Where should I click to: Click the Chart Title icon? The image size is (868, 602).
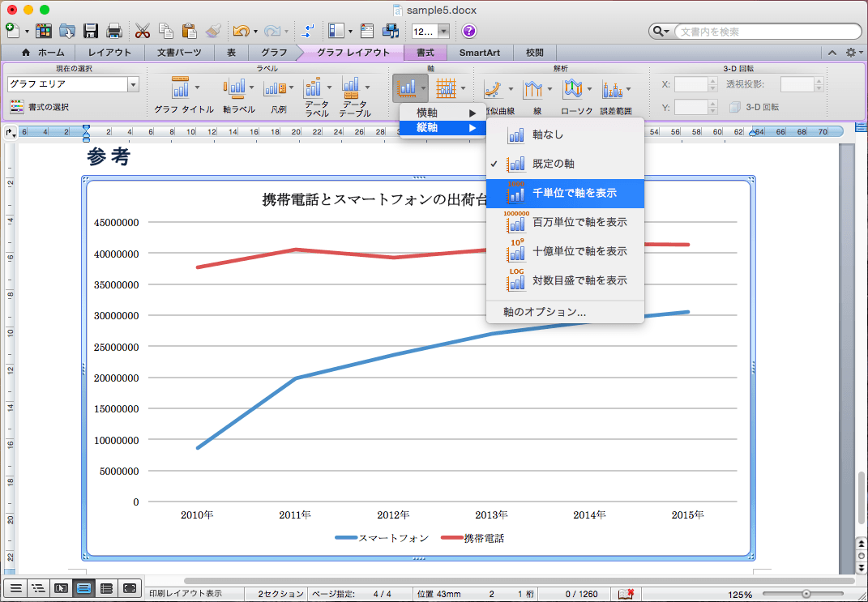pos(181,88)
